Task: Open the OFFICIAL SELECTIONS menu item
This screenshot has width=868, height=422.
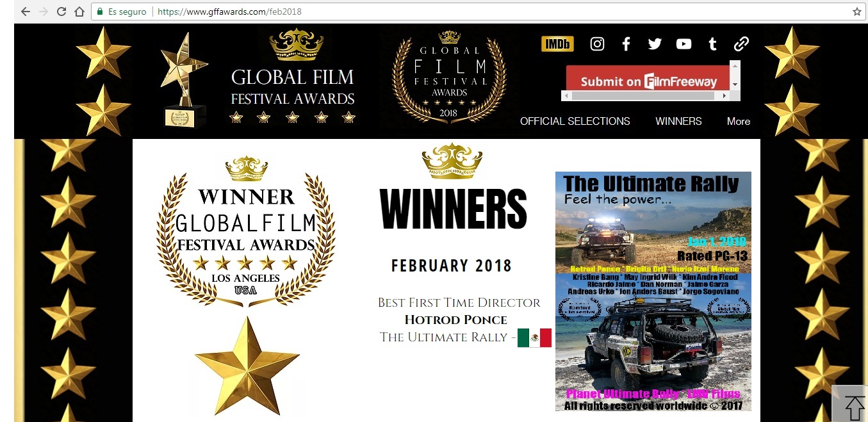Action: [x=575, y=121]
